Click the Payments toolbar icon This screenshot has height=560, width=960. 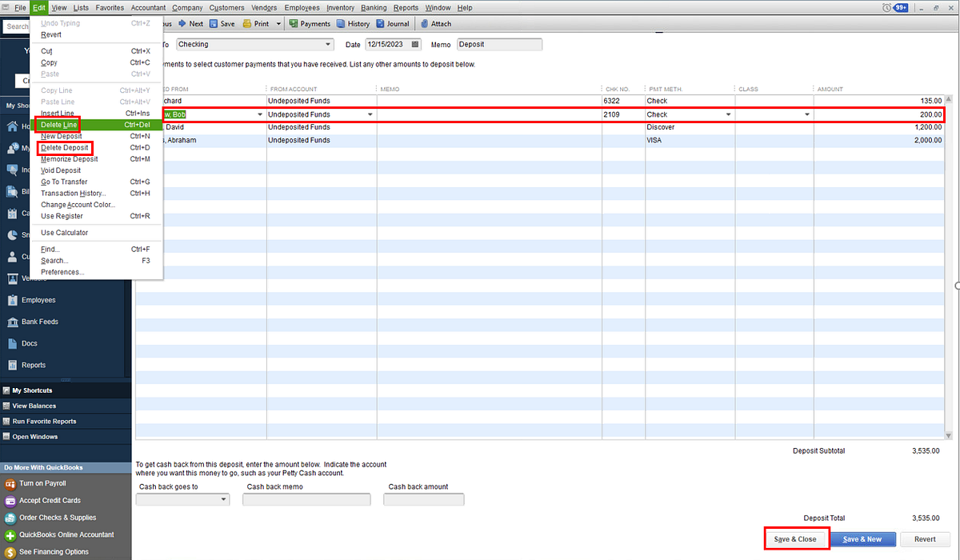tap(310, 23)
